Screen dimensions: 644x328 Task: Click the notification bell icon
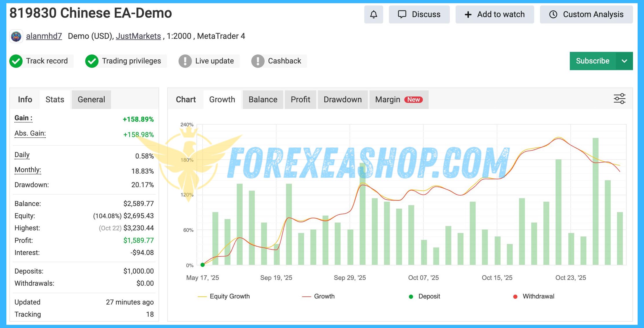click(374, 14)
